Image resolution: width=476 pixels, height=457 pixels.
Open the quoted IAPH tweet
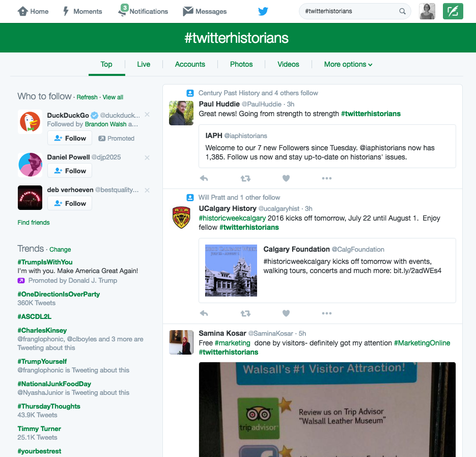pos(327,146)
